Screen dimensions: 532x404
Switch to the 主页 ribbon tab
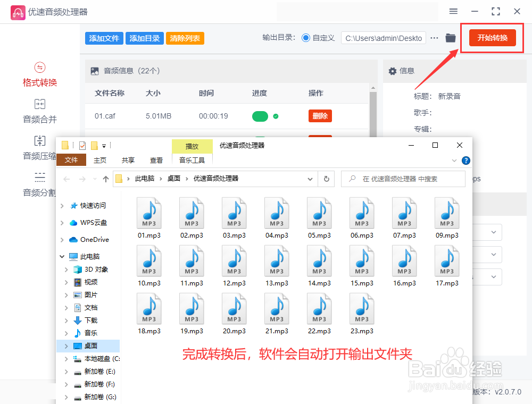coord(100,160)
